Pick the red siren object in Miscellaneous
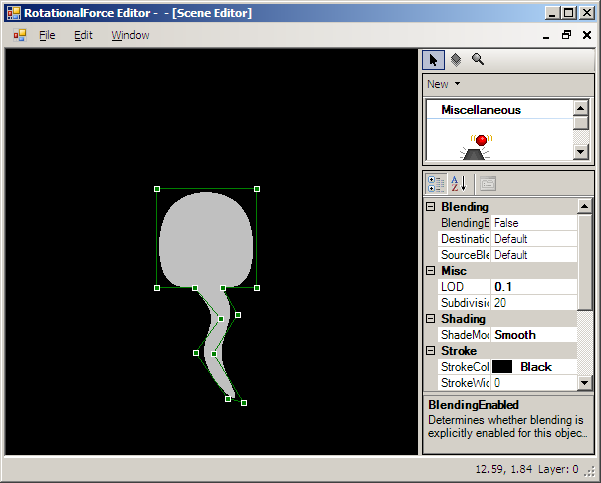The height and width of the screenshot is (483, 601). (x=480, y=146)
